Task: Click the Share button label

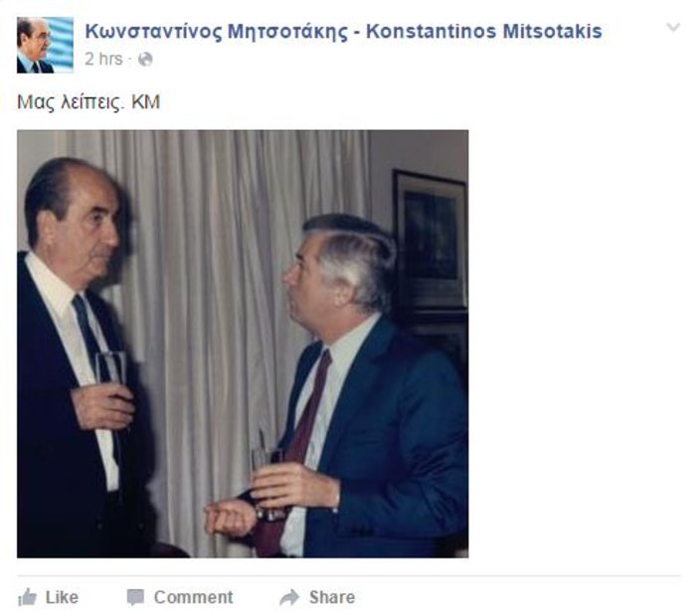Action: click(332, 597)
